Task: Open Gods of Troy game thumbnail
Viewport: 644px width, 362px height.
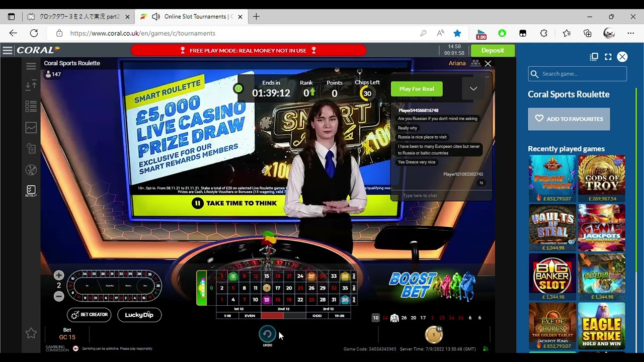Action: click(x=602, y=178)
